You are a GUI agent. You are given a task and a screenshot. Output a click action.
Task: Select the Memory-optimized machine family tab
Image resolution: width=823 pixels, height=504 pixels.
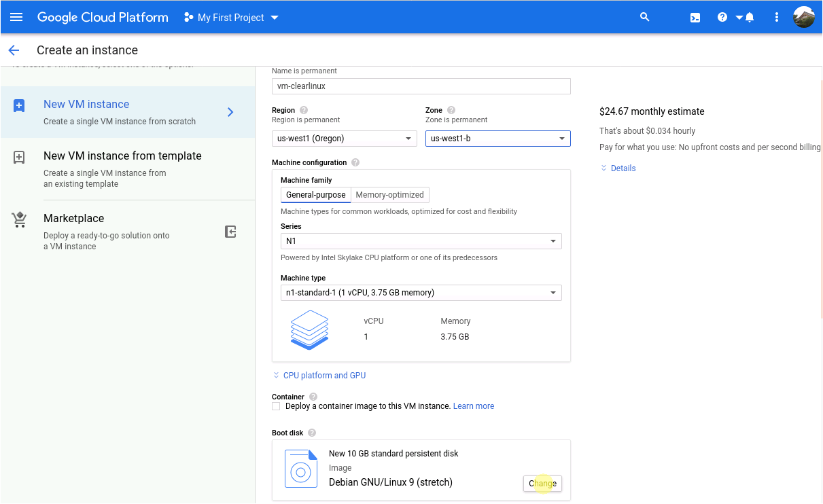[x=389, y=195]
